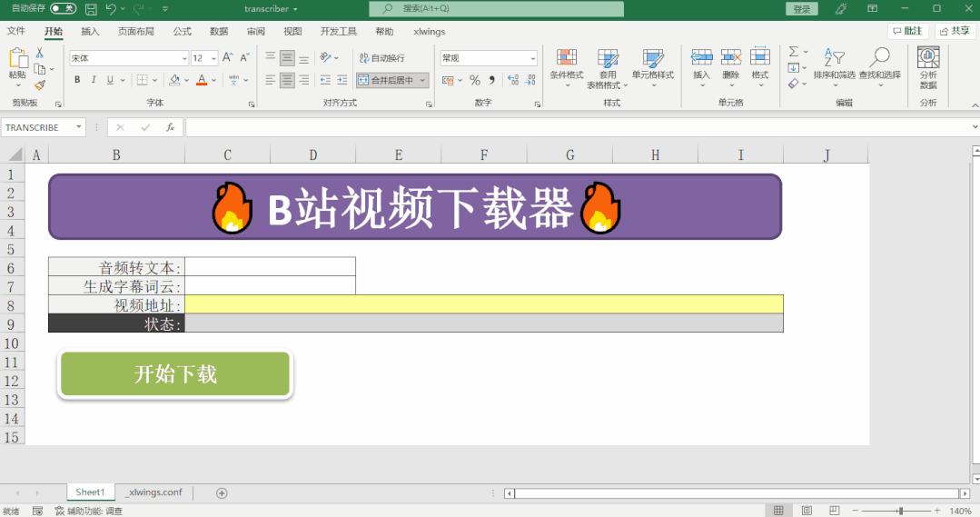This screenshot has height=517, width=980.
Task: Click the Save icon in title bar
Action: click(91, 9)
